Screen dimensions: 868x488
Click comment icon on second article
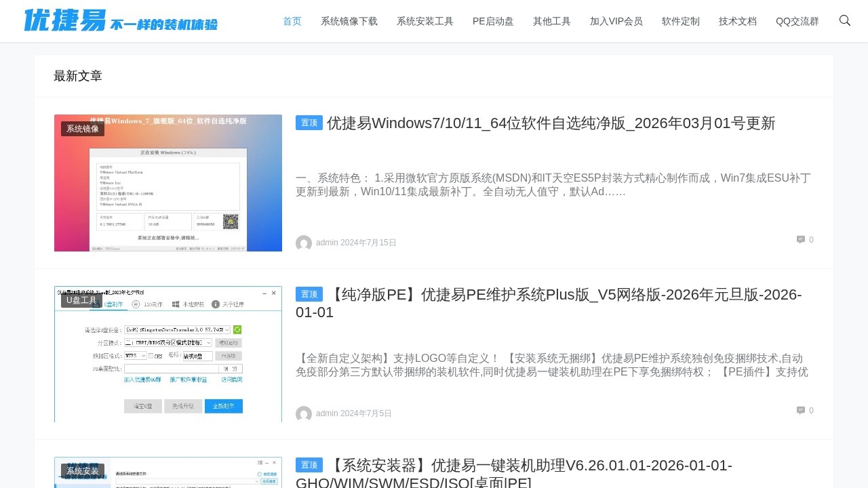click(801, 410)
